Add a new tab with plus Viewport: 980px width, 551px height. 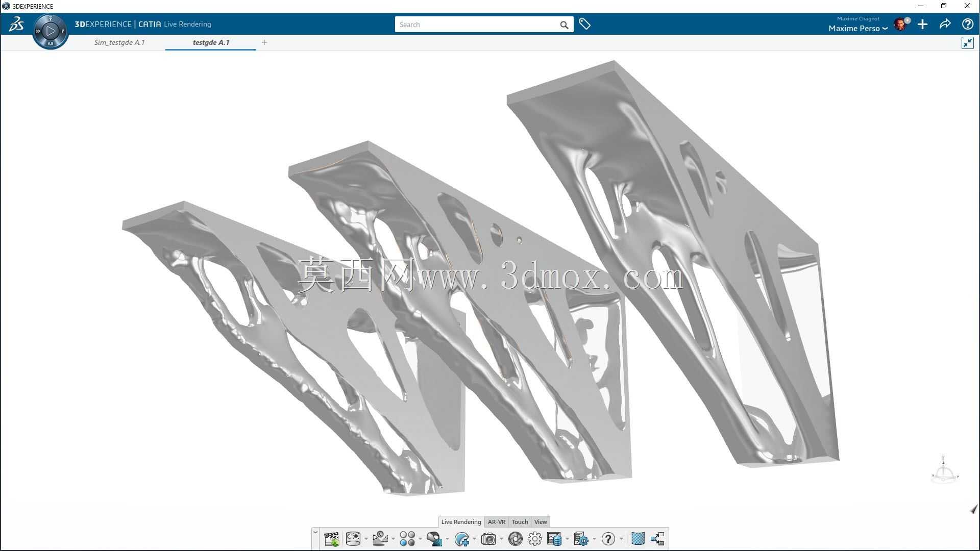pos(264,42)
